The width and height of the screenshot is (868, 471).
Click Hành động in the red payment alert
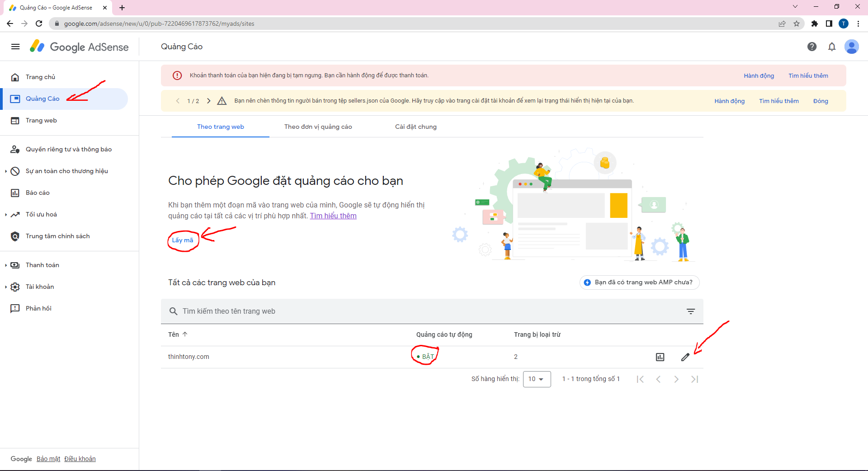(x=759, y=76)
